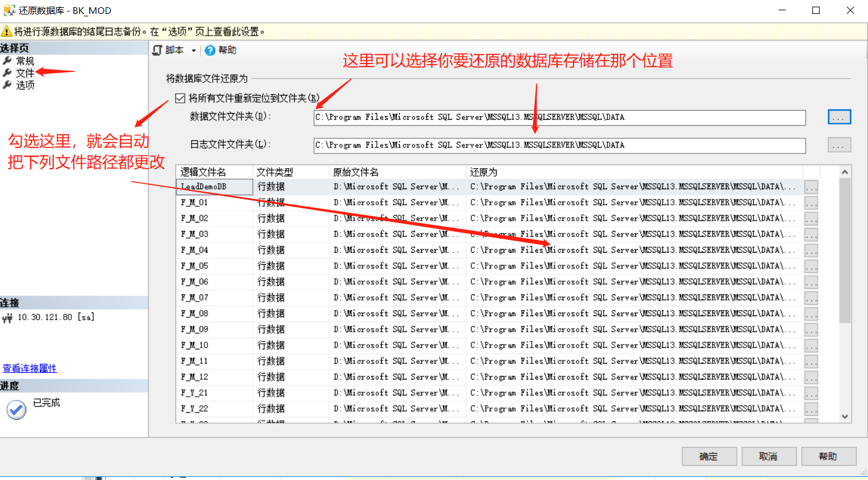
Task: Click the restore database icon in the title bar
Action: 10,10
